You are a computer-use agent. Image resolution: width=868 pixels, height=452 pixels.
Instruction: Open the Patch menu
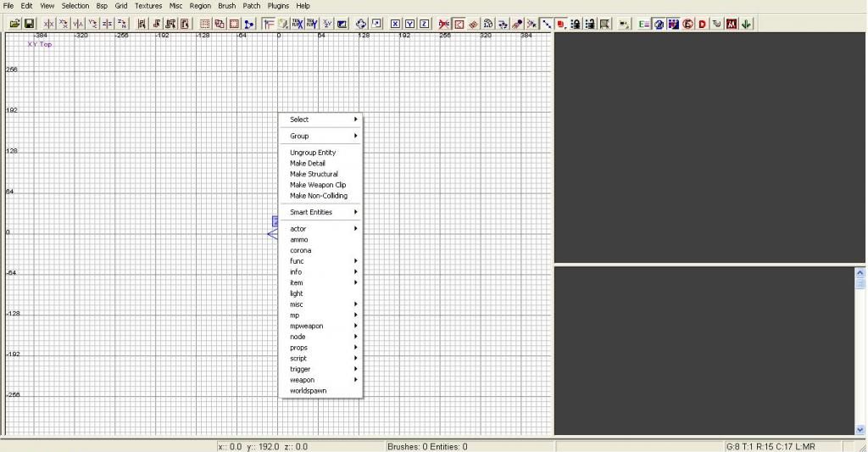(251, 6)
